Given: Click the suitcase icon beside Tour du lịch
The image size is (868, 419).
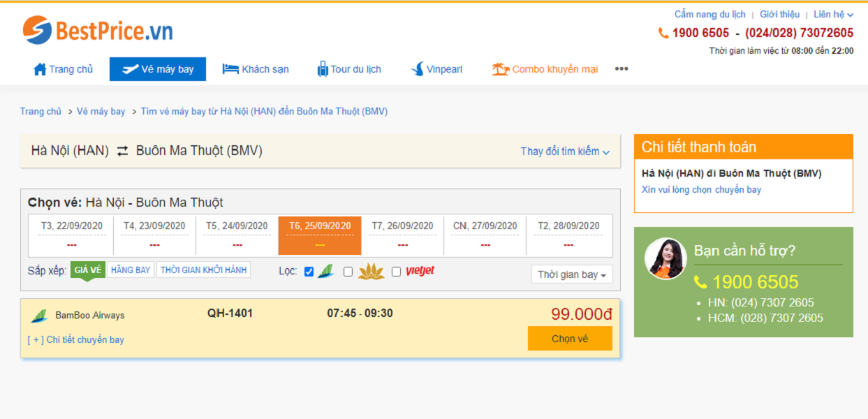Looking at the screenshot, I should [323, 68].
